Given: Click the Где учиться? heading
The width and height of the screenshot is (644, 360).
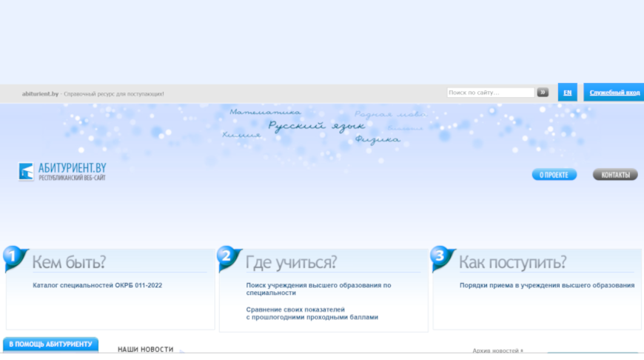Looking at the screenshot, I should 291,262.
